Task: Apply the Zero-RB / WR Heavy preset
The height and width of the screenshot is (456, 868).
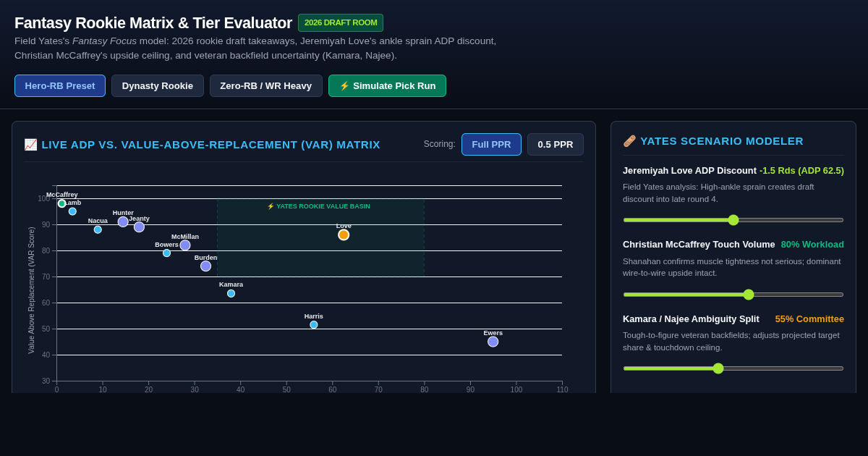Action: [266, 85]
